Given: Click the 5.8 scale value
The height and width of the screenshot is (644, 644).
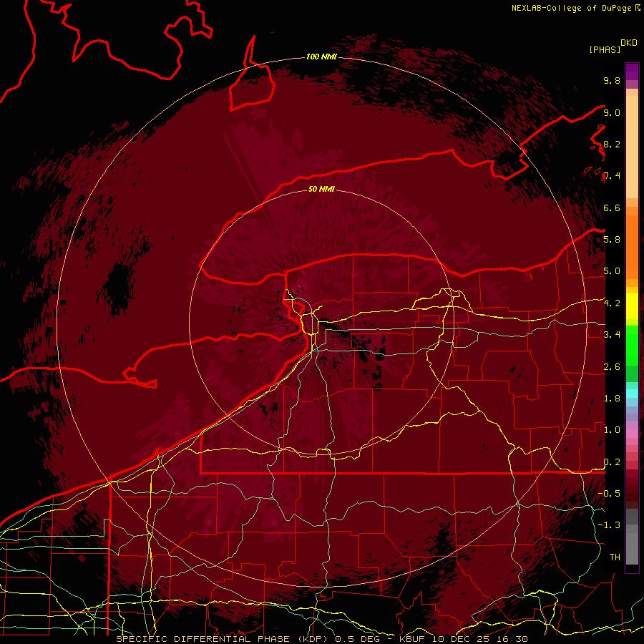Looking at the screenshot, I should (x=612, y=239).
